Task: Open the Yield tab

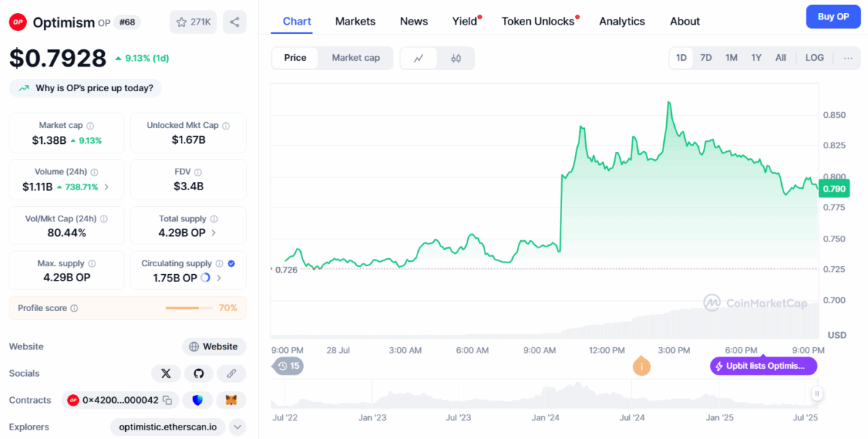Action: pos(465,21)
